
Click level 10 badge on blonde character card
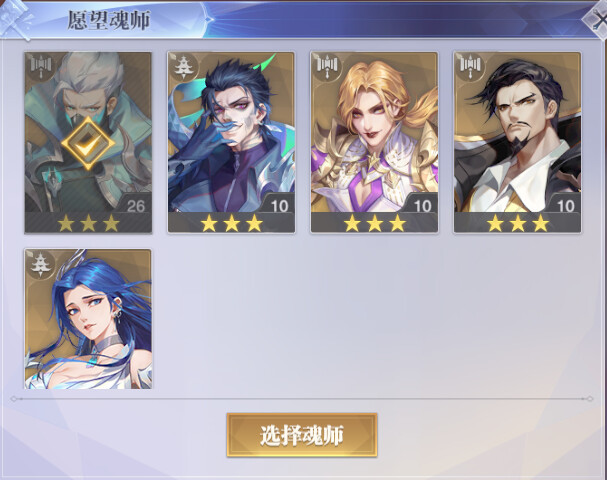(422, 206)
